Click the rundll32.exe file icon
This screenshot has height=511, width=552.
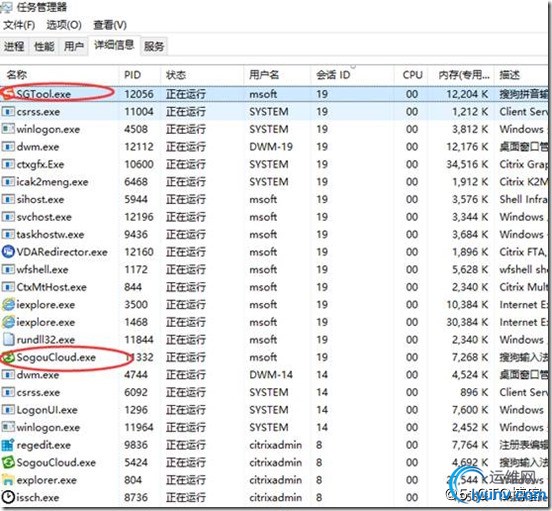(x=8, y=339)
